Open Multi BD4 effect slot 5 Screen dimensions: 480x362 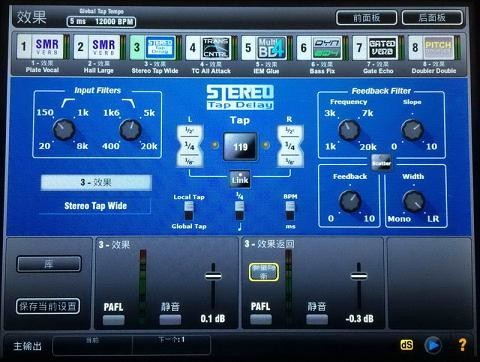pos(266,48)
